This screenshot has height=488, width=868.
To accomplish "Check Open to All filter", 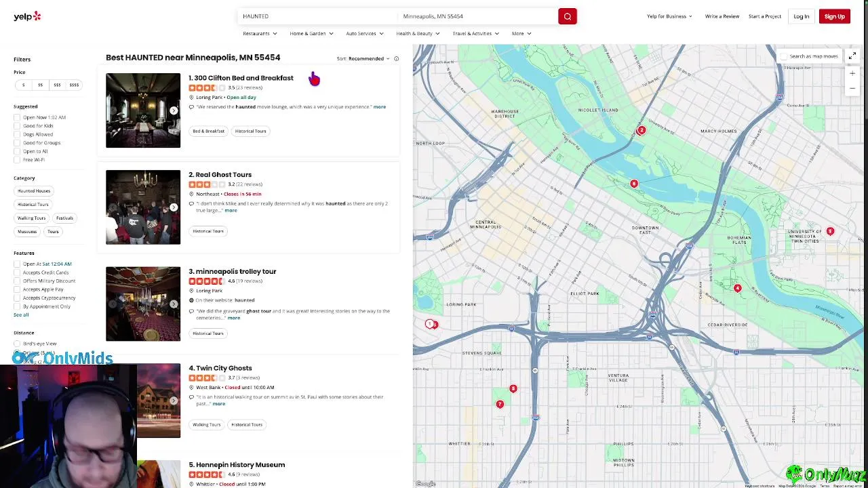I will (17, 151).
